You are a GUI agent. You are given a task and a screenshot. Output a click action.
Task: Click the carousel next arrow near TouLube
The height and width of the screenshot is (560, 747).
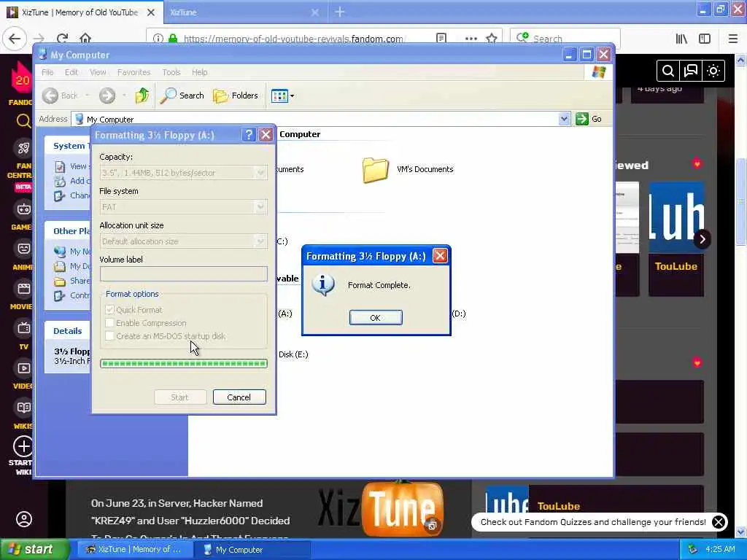point(703,239)
